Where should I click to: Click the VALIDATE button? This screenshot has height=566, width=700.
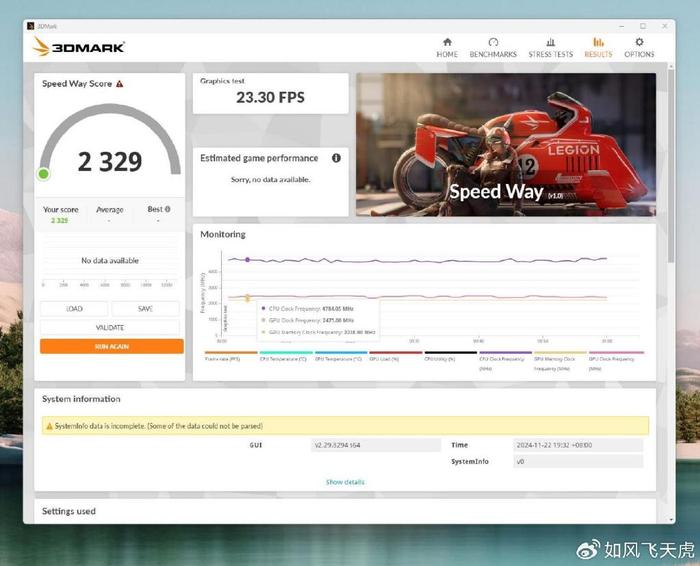pos(110,327)
